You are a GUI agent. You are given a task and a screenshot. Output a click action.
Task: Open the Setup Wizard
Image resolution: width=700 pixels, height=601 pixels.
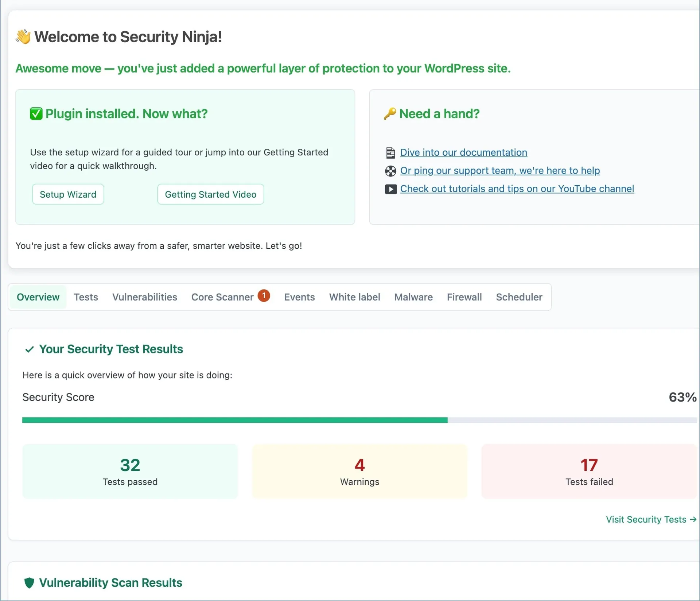coord(68,194)
